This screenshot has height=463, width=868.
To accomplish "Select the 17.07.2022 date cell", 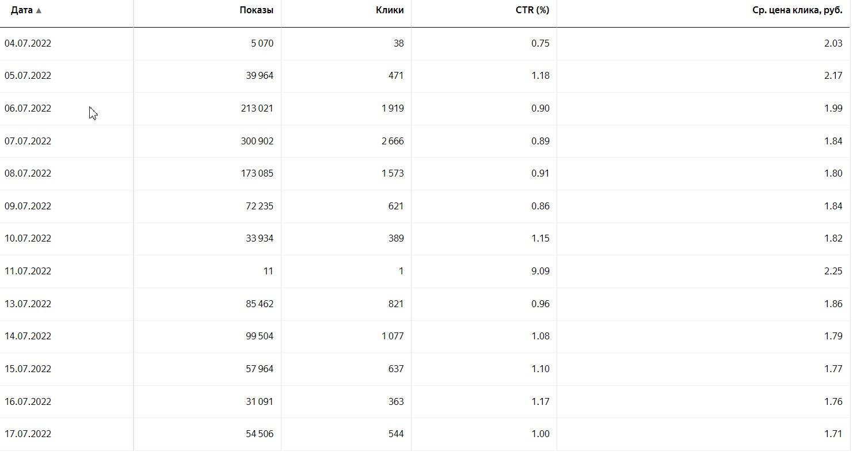I will click(x=28, y=434).
